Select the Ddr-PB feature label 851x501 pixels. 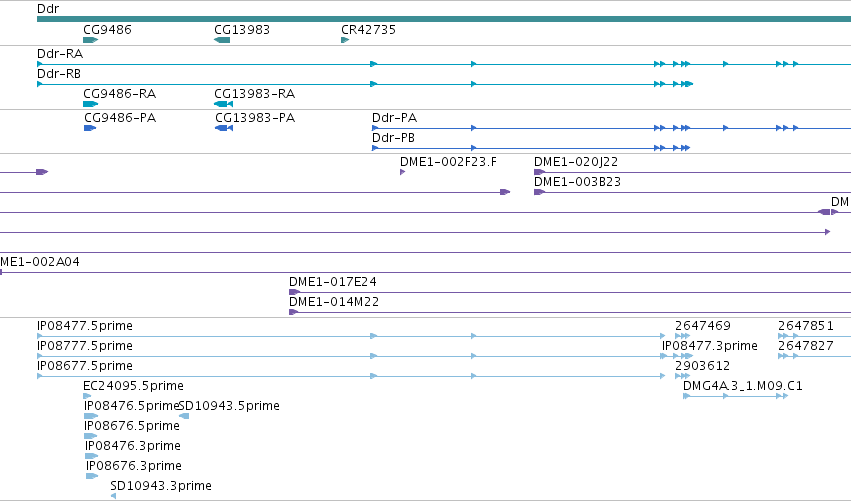point(393,138)
